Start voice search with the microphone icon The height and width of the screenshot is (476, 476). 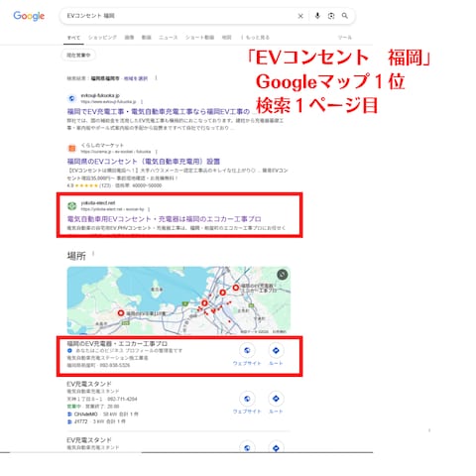317,16
